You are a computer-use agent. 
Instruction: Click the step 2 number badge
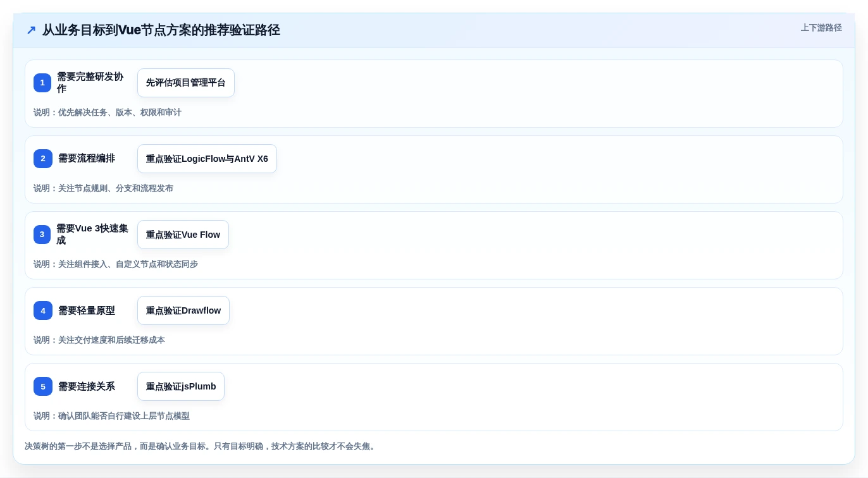pyautogui.click(x=43, y=159)
